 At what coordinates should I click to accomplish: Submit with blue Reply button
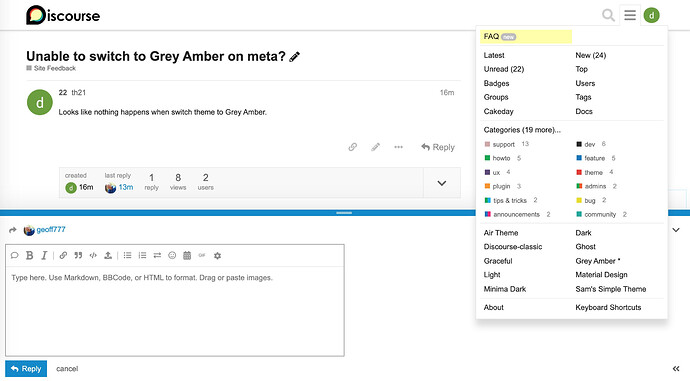[26, 369]
